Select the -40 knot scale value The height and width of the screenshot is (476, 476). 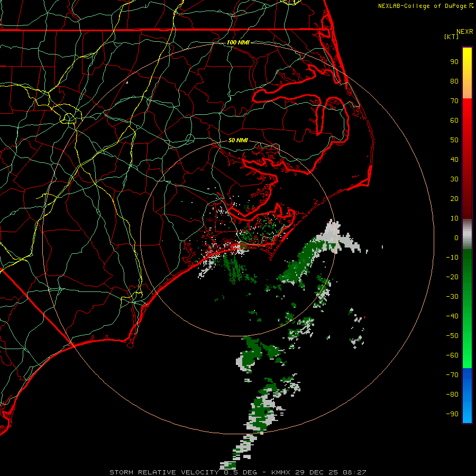pyautogui.click(x=452, y=316)
